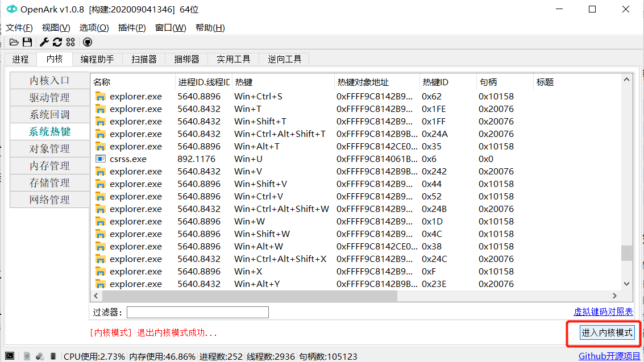Open the 虚拟键码对照表 link

tap(603, 311)
